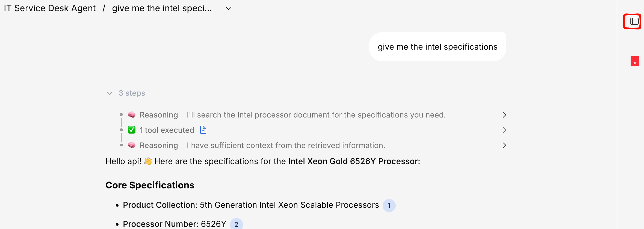This screenshot has height=229, width=644.
Task: Open citation badge number 1
Action: [x=389, y=205]
